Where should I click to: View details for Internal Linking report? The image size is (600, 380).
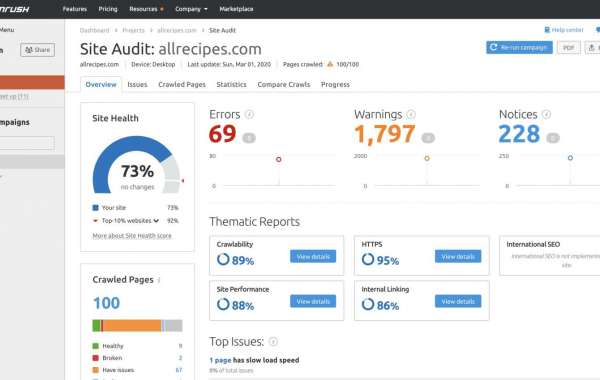458,302
